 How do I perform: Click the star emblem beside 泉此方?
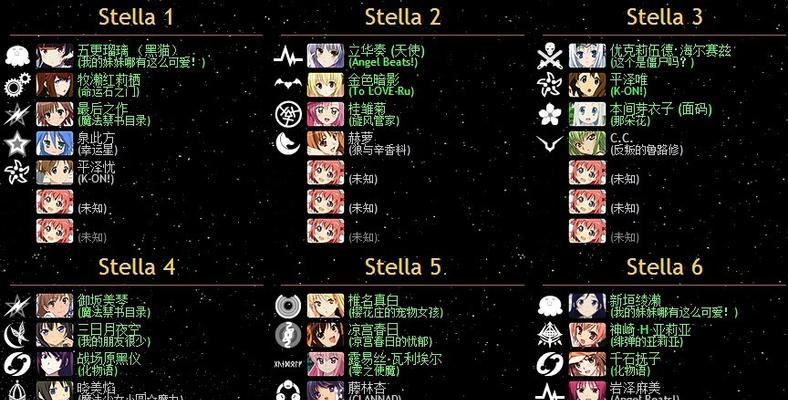[x=17, y=143]
